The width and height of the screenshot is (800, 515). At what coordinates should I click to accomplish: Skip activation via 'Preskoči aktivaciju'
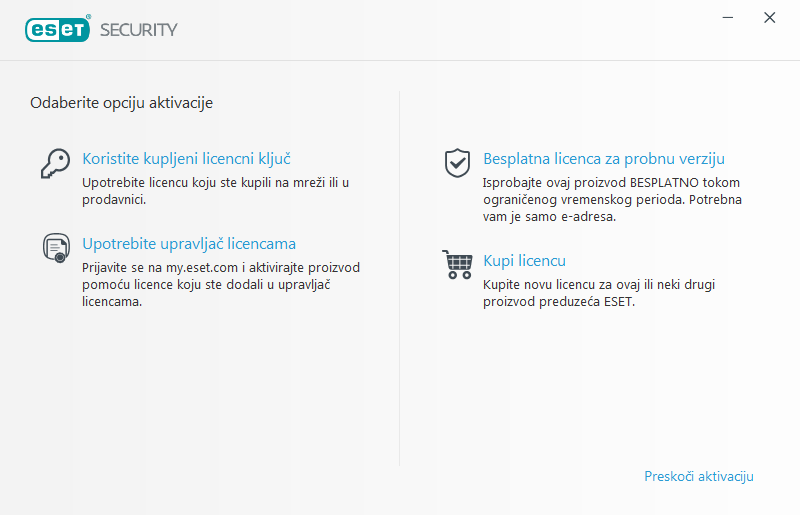point(699,476)
